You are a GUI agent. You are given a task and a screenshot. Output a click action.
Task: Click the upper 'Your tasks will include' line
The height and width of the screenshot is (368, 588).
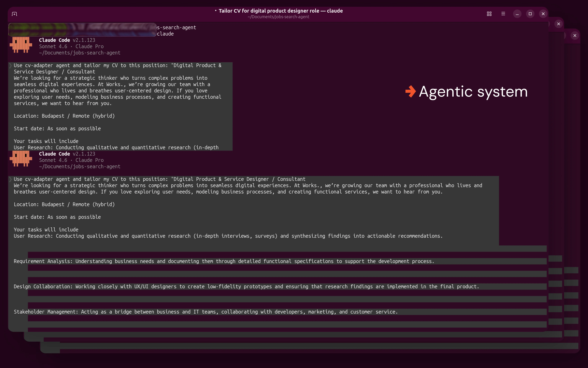46,141
